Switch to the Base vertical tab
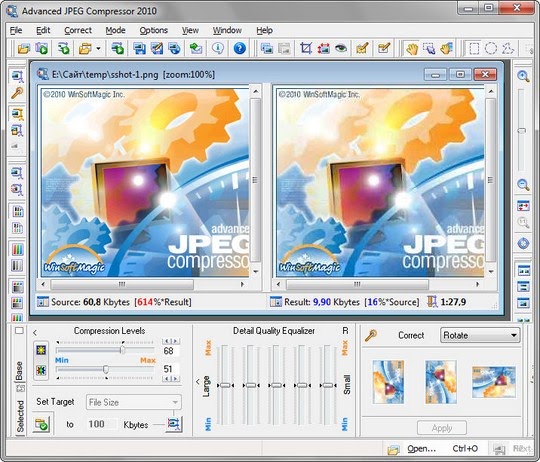This screenshot has height=462, width=540. (x=19, y=371)
